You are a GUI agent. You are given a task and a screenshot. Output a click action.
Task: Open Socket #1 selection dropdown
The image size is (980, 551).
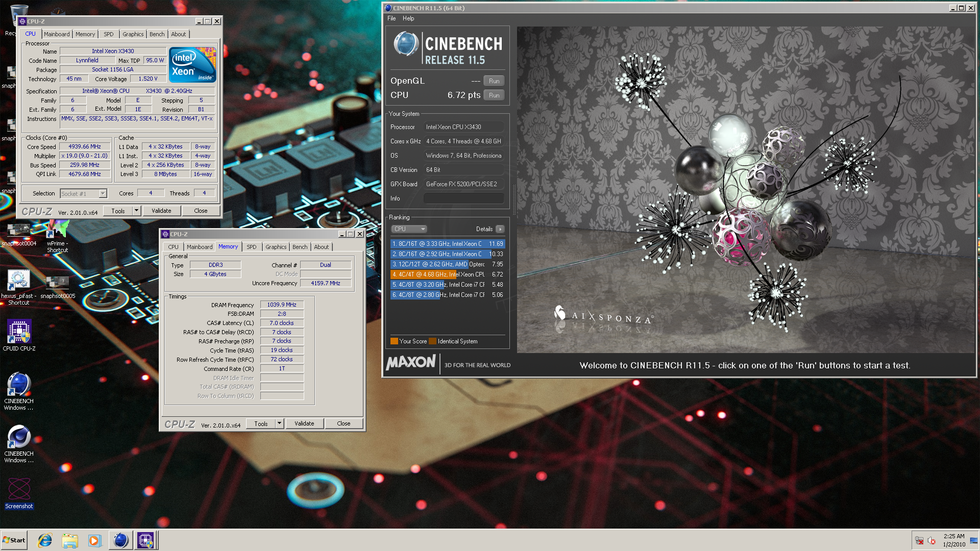click(x=84, y=194)
